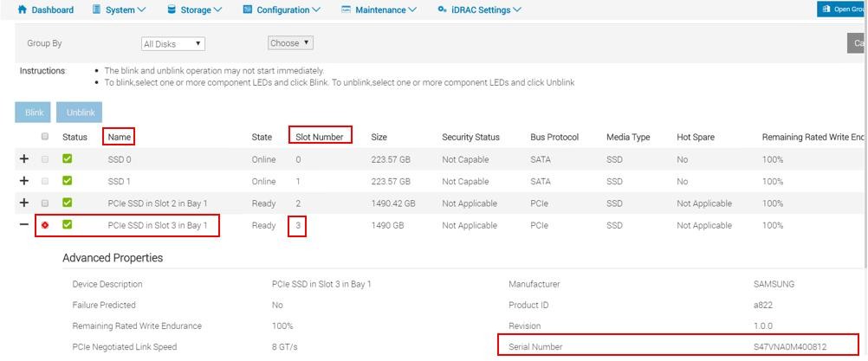Screen dimensions: 868x361
Task: Check the SSD 0 row checkbox
Action: click(x=45, y=159)
